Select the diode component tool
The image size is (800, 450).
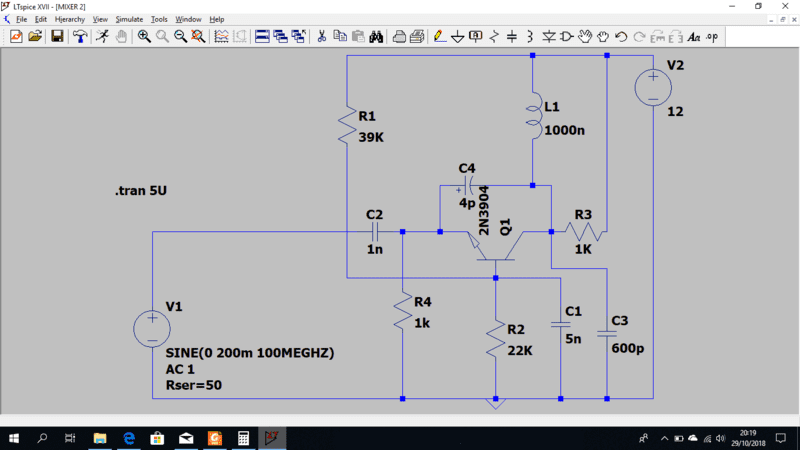pyautogui.click(x=549, y=37)
